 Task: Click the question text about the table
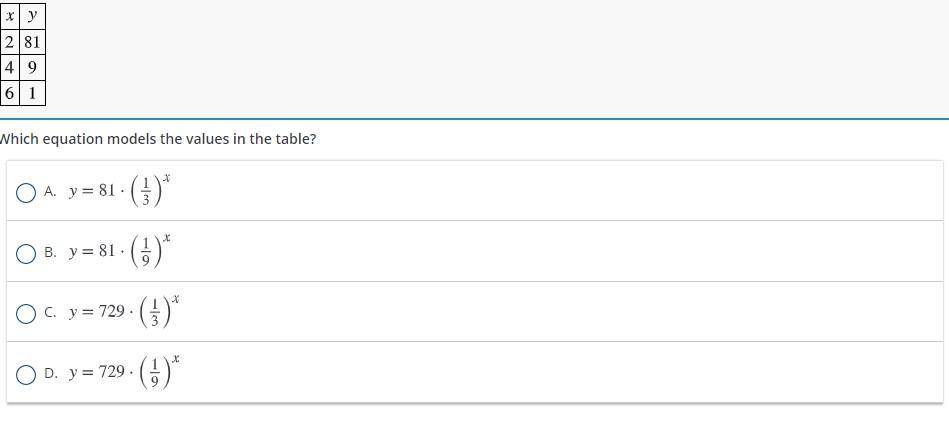(158, 139)
